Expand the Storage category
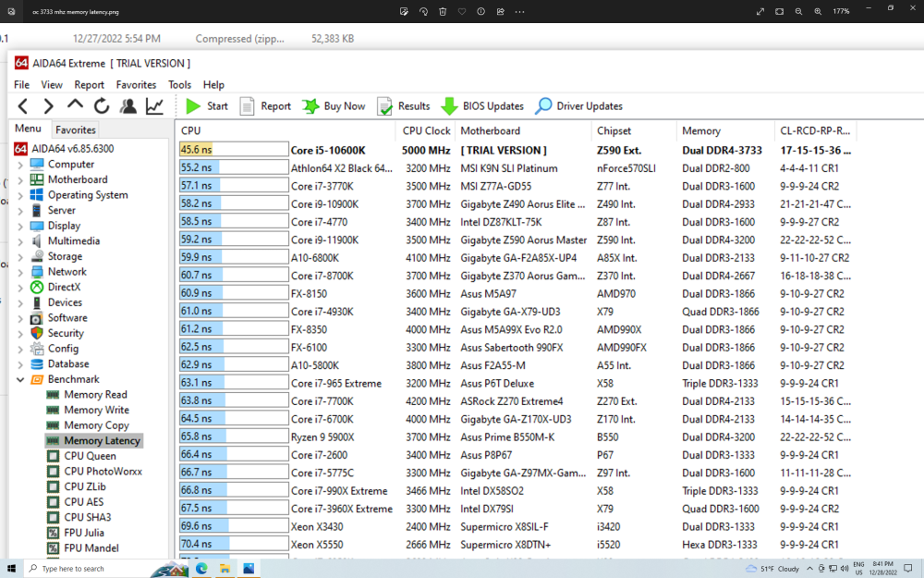The height and width of the screenshot is (578, 924). point(20,255)
